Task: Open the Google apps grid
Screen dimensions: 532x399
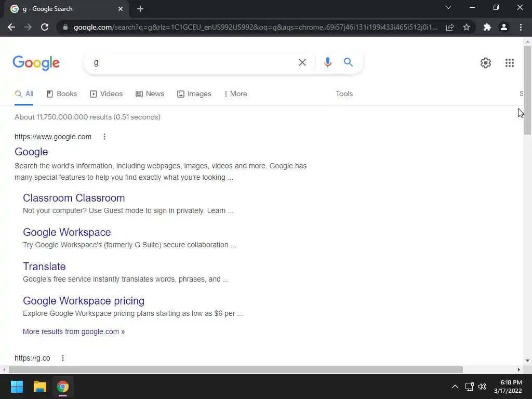Action: pyautogui.click(x=509, y=63)
